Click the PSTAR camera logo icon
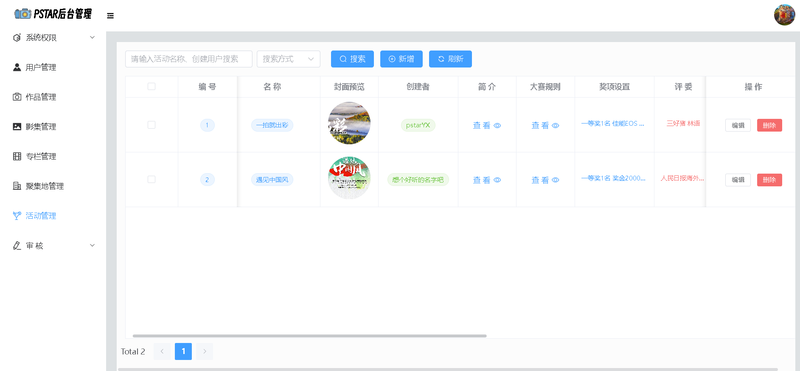The image size is (800, 371). (x=22, y=14)
